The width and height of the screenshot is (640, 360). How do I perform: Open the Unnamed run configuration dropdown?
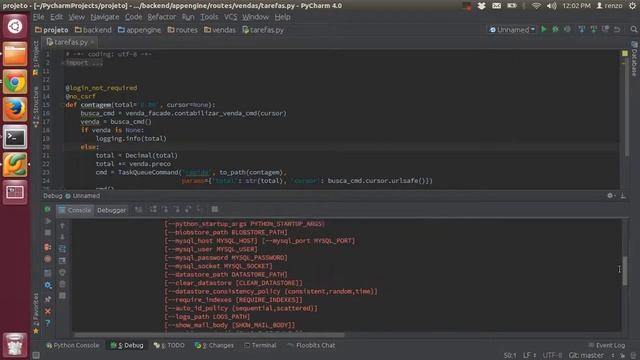(512, 29)
